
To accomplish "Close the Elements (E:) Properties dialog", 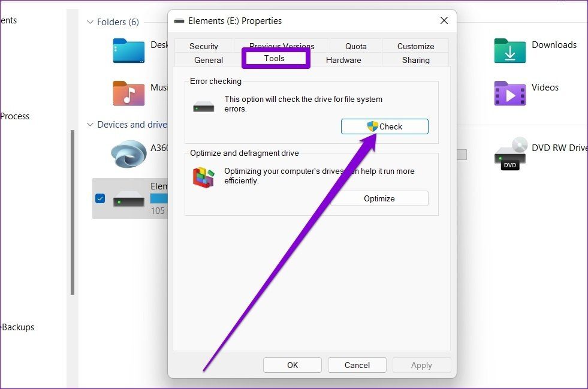I will (444, 20).
